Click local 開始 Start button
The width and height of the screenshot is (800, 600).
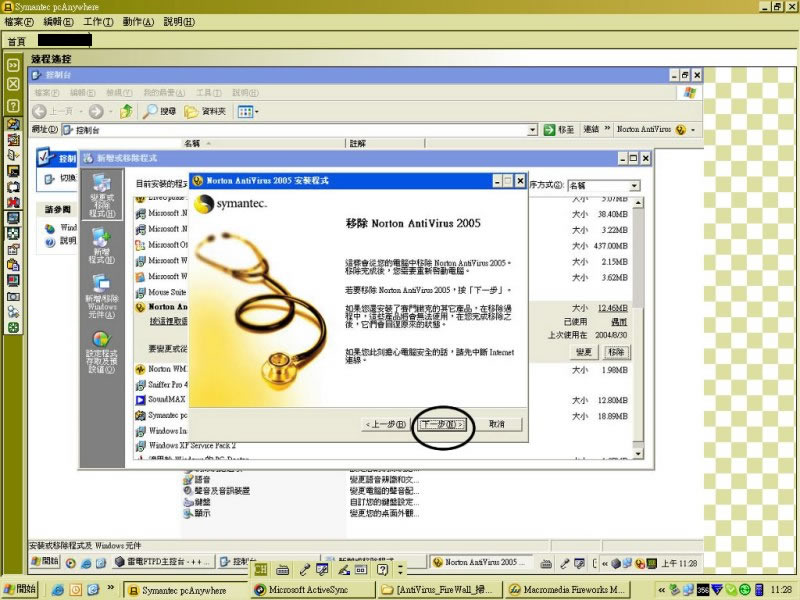pyautogui.click(x=20, y=590)
